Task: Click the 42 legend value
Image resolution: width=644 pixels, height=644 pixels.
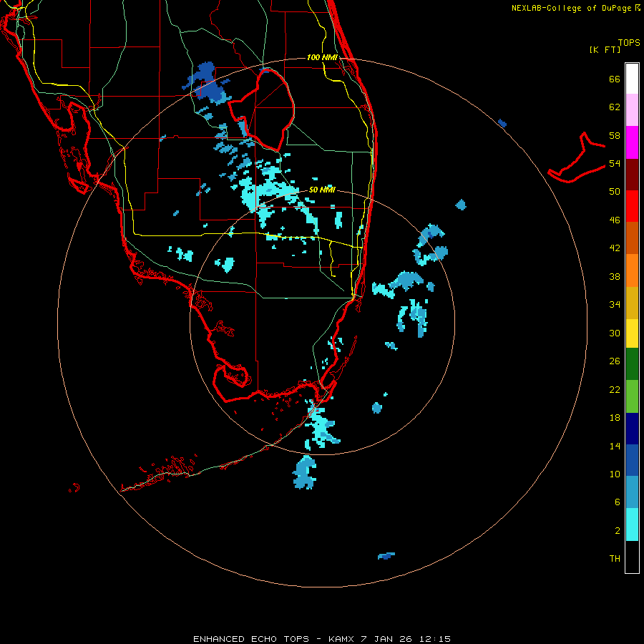Action: coord(615,248)
